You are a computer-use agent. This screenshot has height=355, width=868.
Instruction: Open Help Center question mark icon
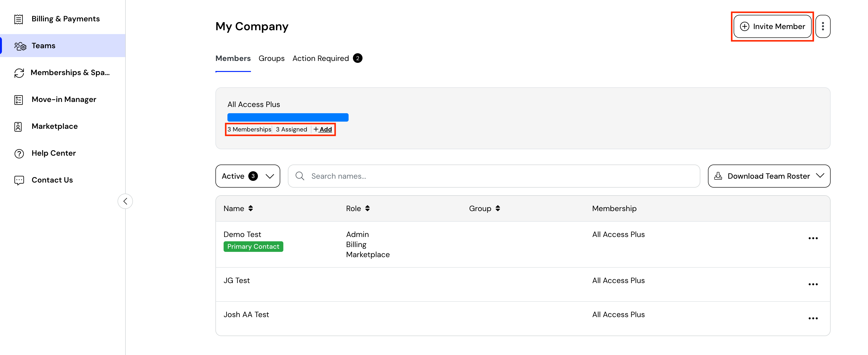tap(19, 154)
